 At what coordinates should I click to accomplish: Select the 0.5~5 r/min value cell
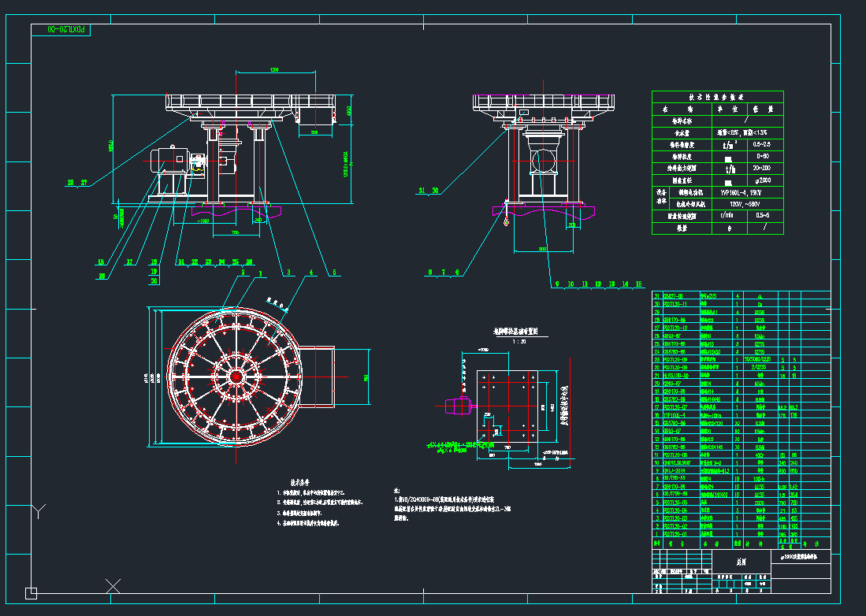point(761,214)
